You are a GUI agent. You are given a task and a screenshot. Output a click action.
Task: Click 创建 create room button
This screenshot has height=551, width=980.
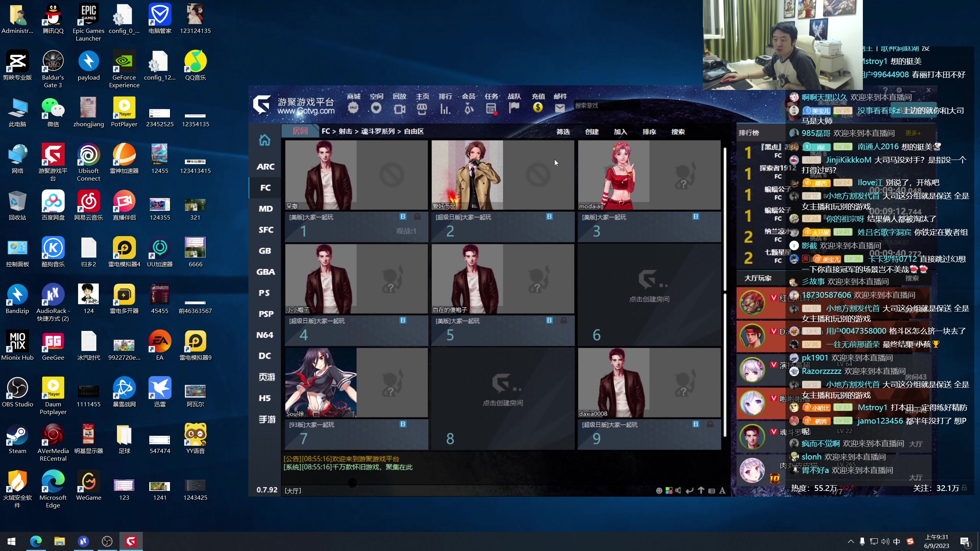(592, 132)
